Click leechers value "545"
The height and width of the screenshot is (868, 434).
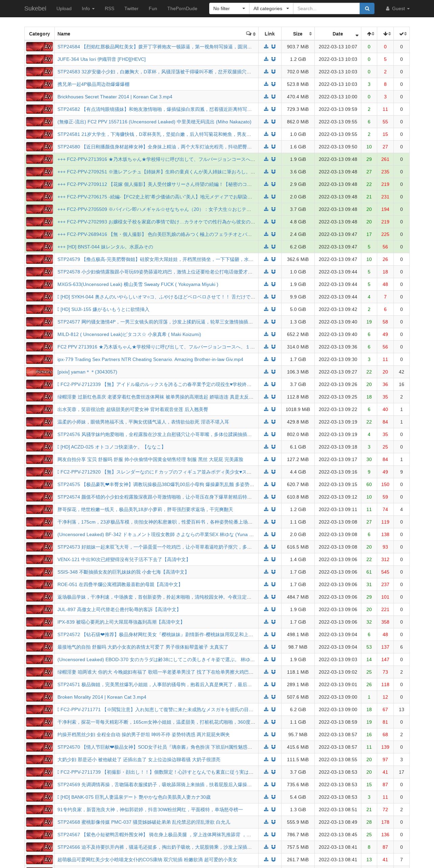(385, 572)
